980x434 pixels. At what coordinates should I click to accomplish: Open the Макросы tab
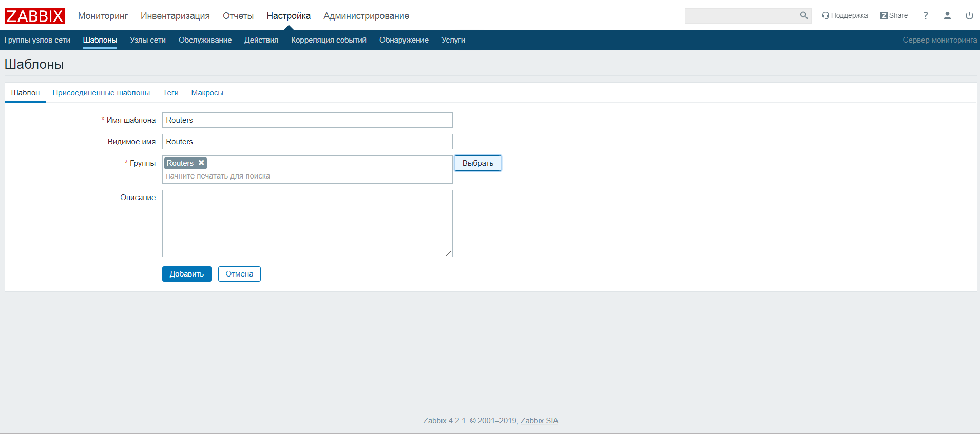(x=207, y=93)
